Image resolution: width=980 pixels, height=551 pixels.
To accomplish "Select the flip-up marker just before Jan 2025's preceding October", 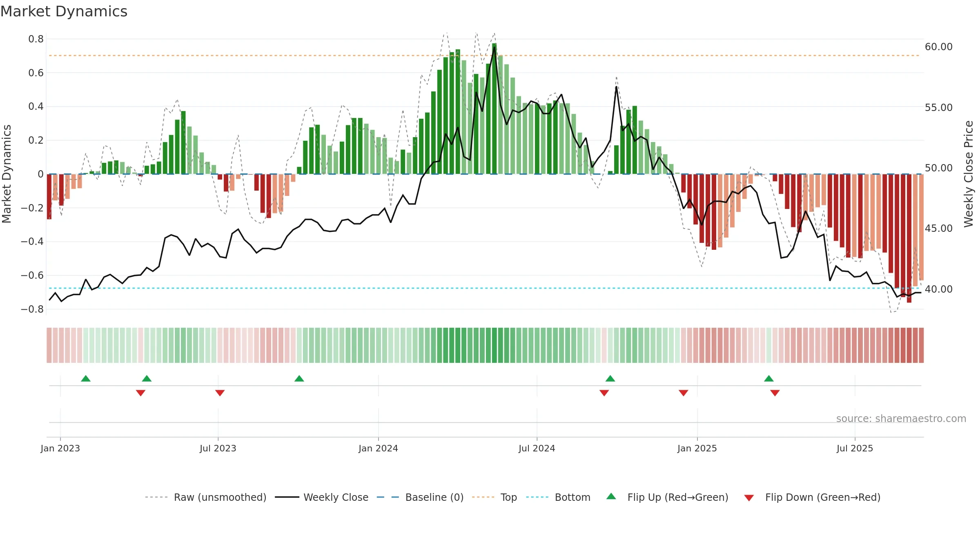I will pyautogui.click(x=610, y=378).
